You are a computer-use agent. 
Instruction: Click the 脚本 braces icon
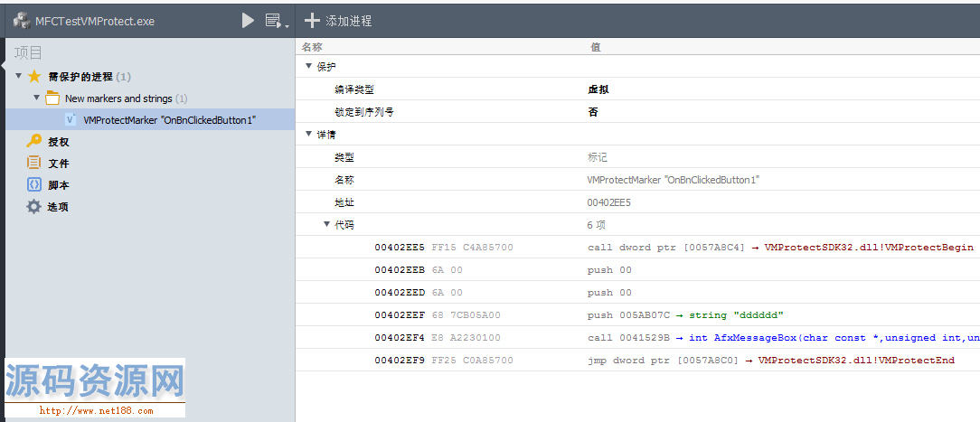(x=33, y=184)
